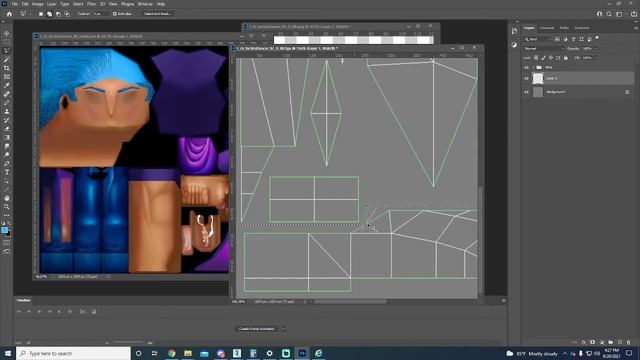Viewport: 640px width, 360px height.
Task: Select the Polygonal Lasso tool in the toolbox
Action: tap(7, 51)
